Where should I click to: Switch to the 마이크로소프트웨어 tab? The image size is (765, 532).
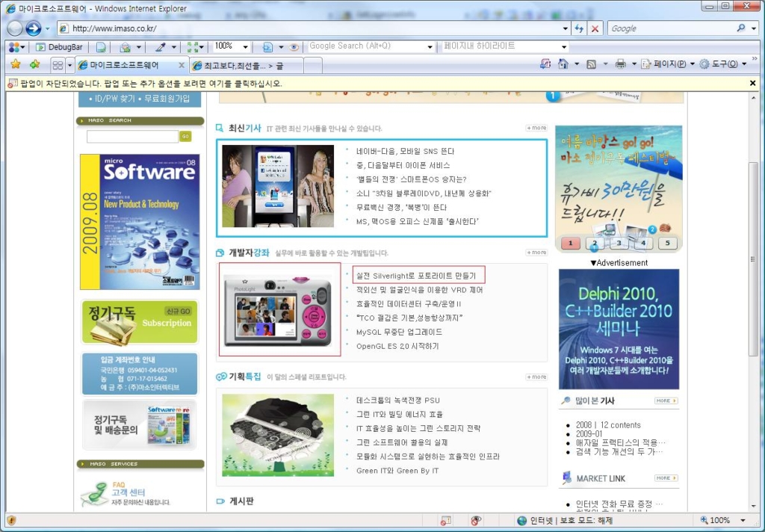[x=131, y=65]
